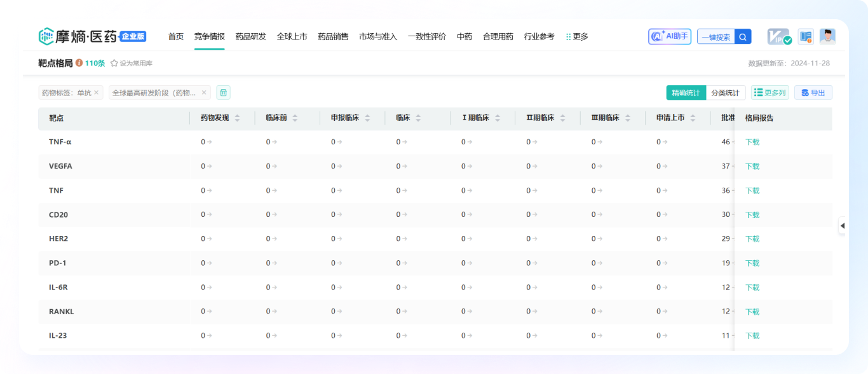This screenshot has width=868, height=374.
Task: Switch to 分类统计 mode
Action: point(726,93)
